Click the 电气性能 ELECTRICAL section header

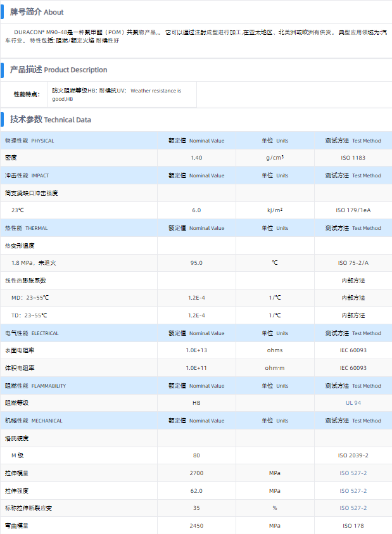click(x=32, y=333)
